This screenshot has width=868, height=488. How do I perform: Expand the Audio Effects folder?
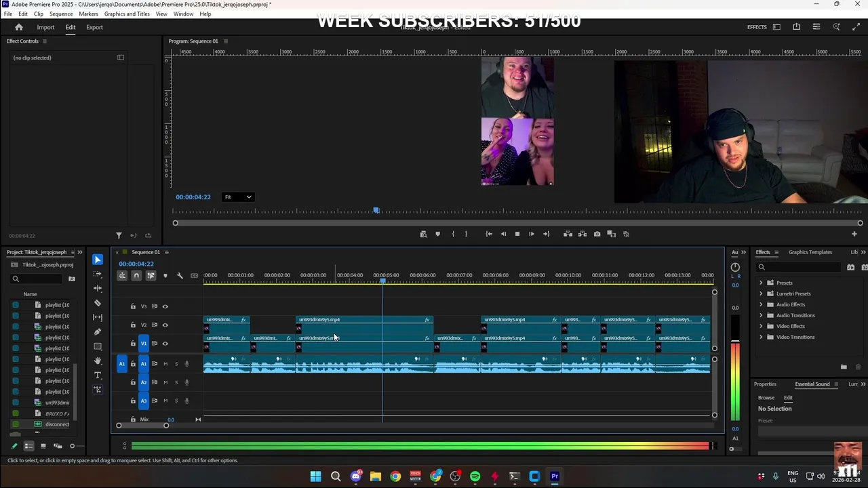(x=761, y=304)
